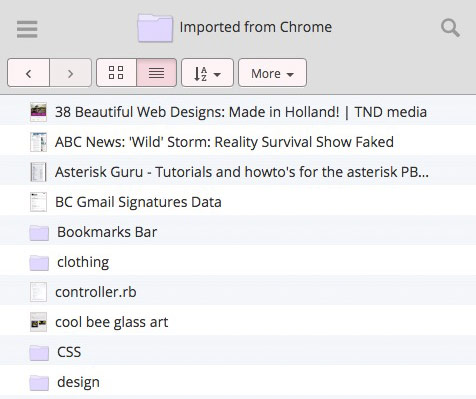
Task: Go forward with the right arrow button
Action: [71, 73]
